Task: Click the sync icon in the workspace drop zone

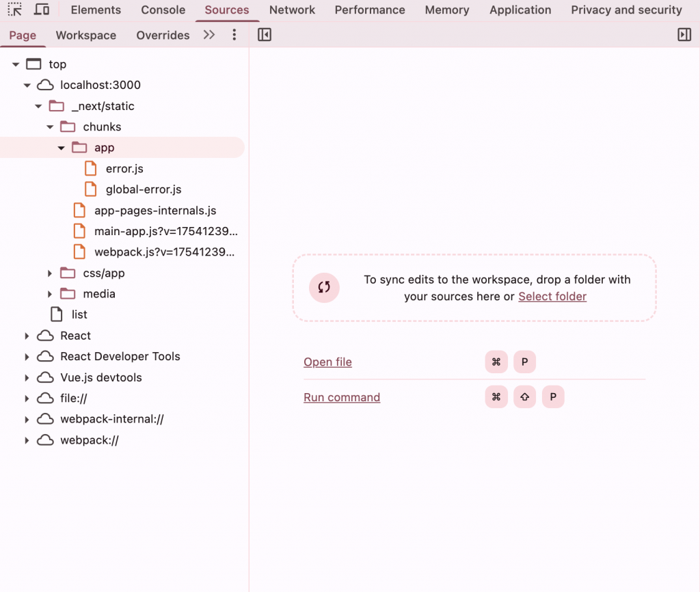Action: tap(324, 288)
